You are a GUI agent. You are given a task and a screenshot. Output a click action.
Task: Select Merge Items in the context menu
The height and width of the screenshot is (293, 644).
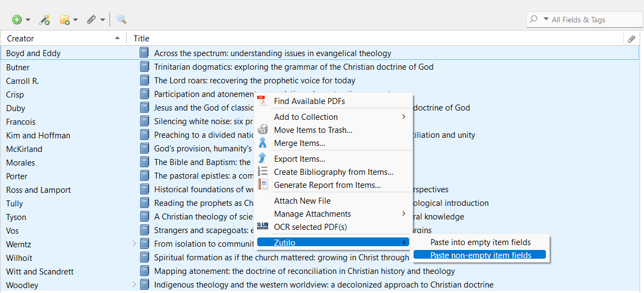[x=299, y=143]
